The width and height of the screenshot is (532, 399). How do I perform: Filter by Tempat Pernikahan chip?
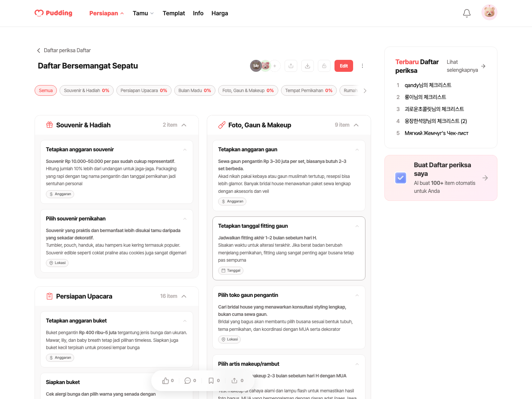click(x=309, y=90)
